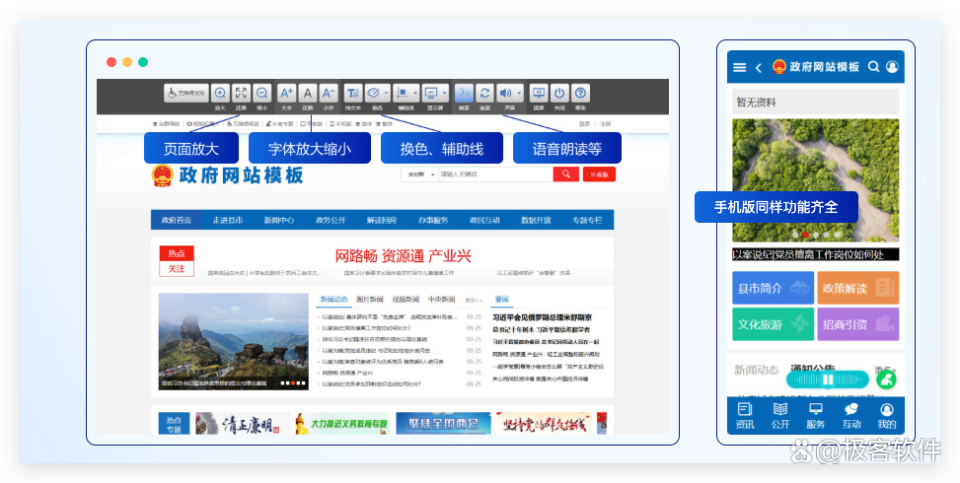Click the 辅助线 guide line icon
The image size is (960, 483).
click(x=402, y=93)
